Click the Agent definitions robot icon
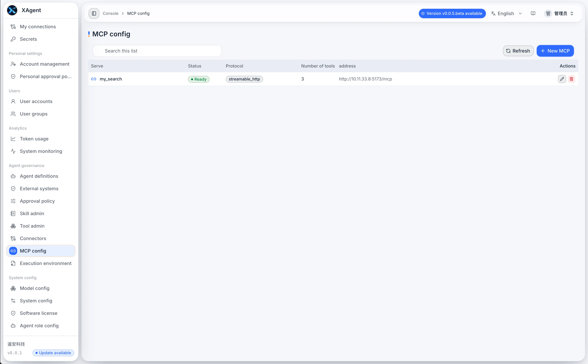The image size is (588, 364). point(13,176)
